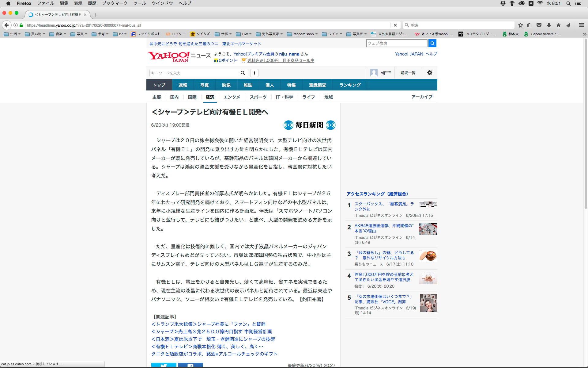Open the settings gear on Yahoo News
The height and width of the screenshot is (368, 588).
pyautogui.click(x=429, y=73)
